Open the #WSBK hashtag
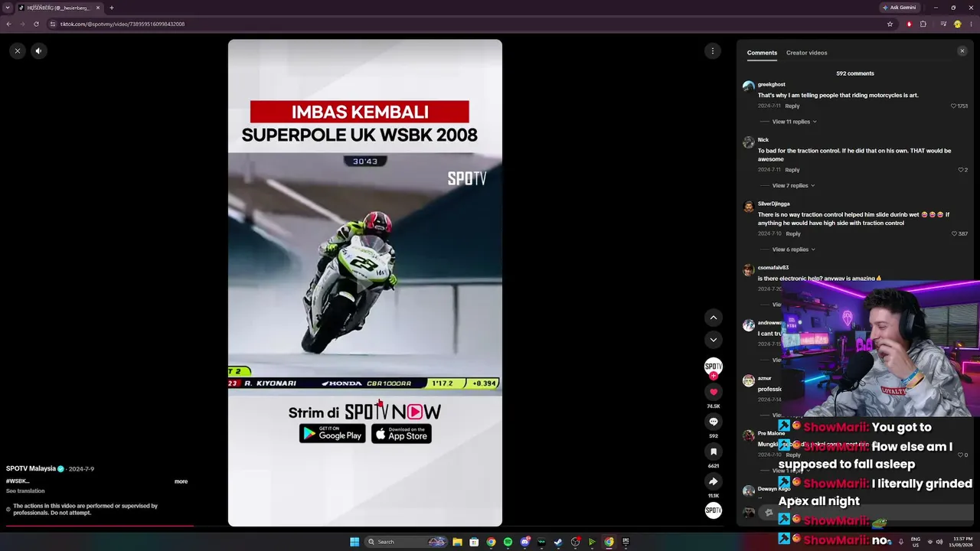980x551 pixels. (18, 481)
